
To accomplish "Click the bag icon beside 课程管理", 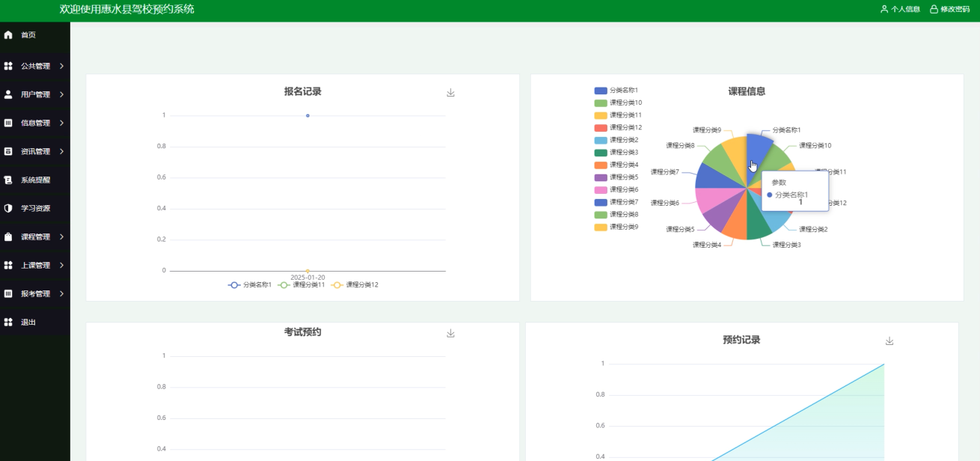I will pos(8,236).
